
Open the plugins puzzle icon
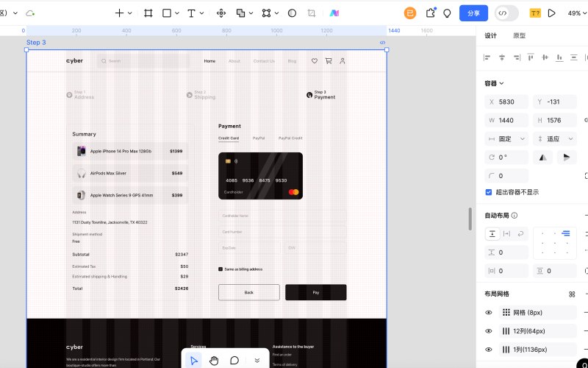(x=431, y=13)
